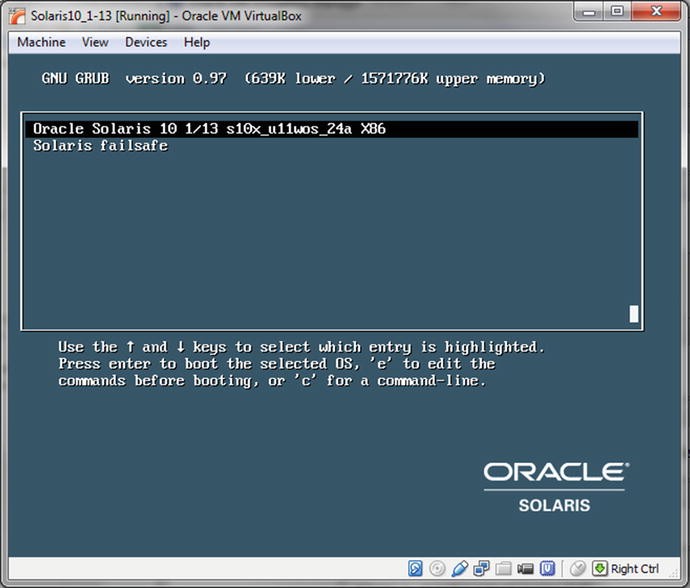
Task: Click the network adapters status icon
Action: coord(481,568)
